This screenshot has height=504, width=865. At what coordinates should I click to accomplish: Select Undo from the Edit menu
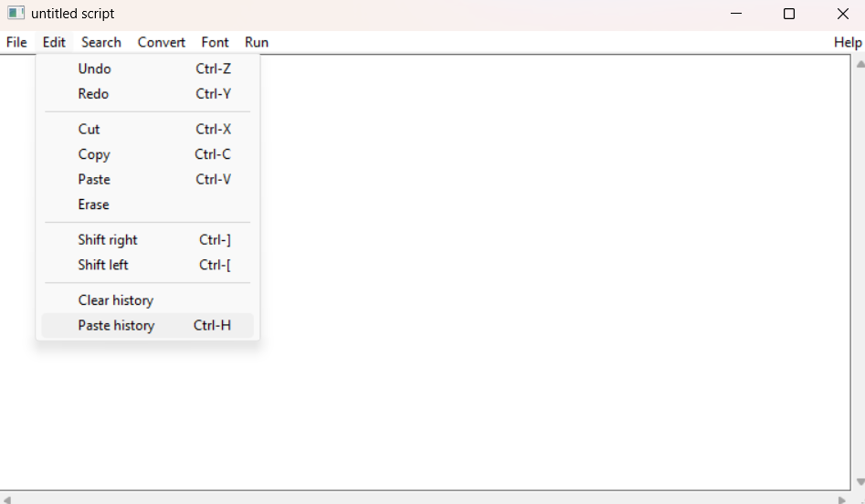[147, 68]
